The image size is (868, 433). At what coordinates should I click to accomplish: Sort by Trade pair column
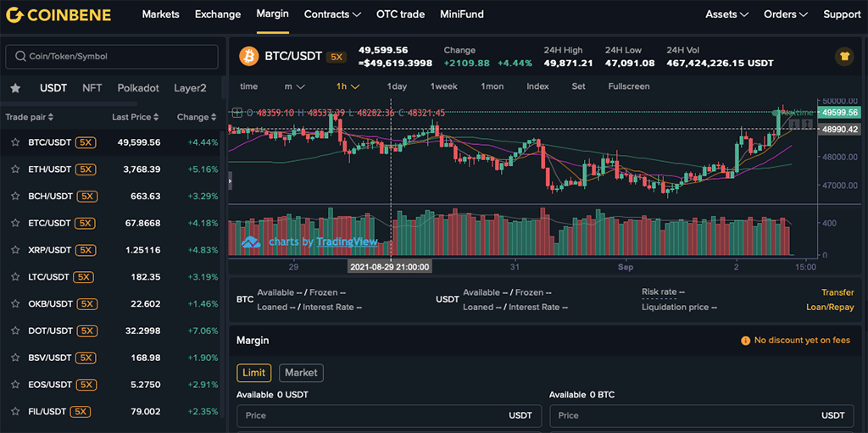(x=30, y=118)
